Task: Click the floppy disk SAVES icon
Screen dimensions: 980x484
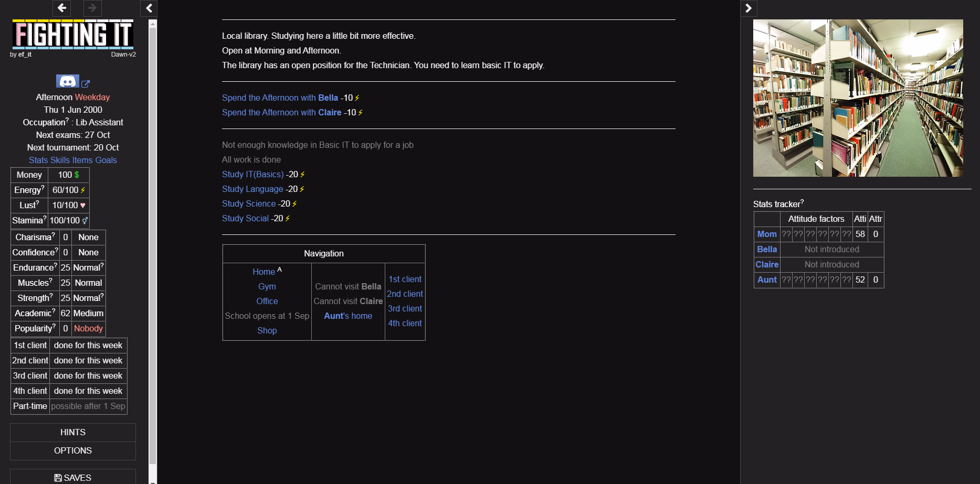Action: coord(58,477)
